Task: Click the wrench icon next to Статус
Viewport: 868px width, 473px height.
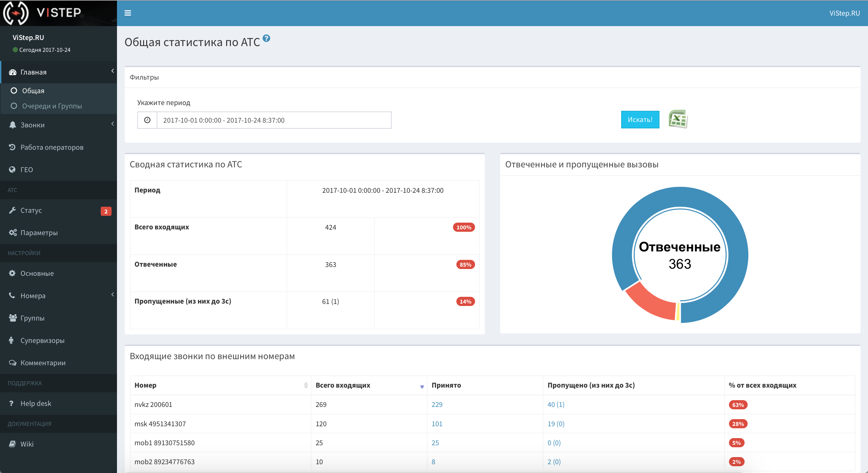Action: tap(12, 210)
